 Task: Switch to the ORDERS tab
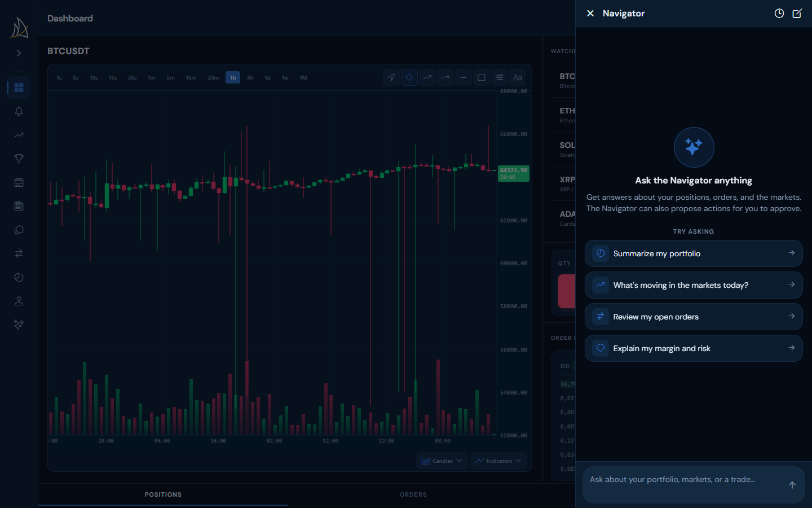tap(413, 494)
